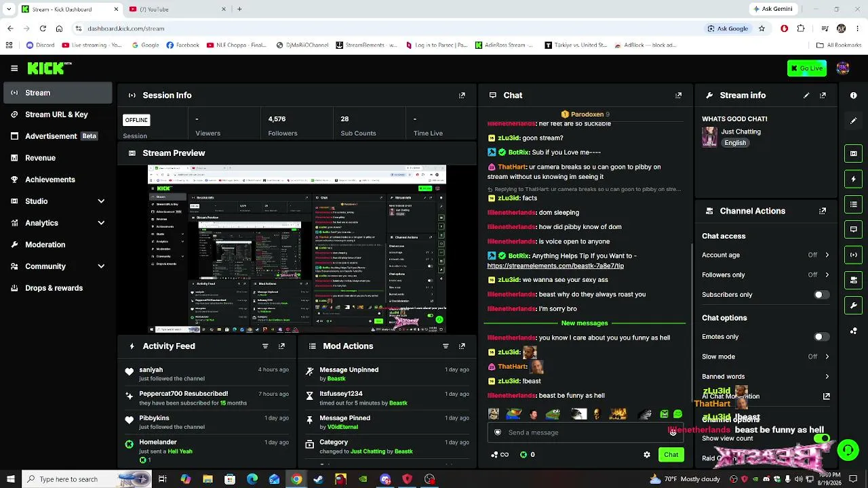Image resolution: width=868 pixels, height=488 pixels.
Task: Toggle the Activity Feed lightning icon in right sidebar
Action: [x=853, y=179]
